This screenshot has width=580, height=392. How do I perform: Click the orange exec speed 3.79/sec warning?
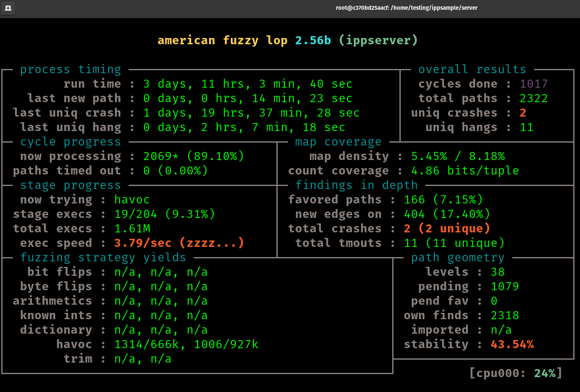tap(179, 243)
